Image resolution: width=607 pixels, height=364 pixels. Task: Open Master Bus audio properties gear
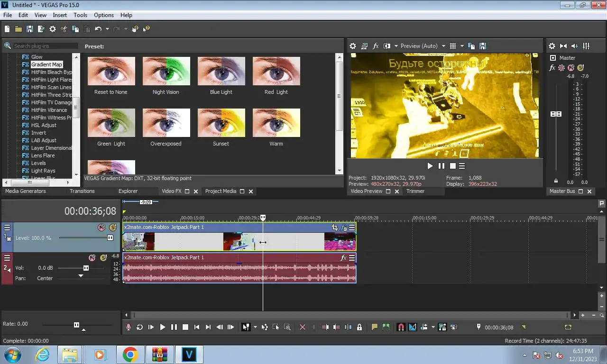552,46
